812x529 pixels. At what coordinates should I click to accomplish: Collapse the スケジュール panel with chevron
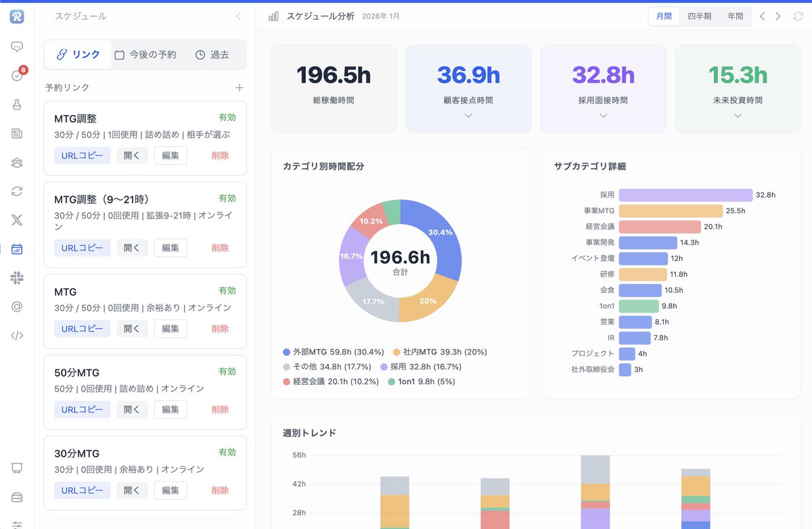[238, 16]
